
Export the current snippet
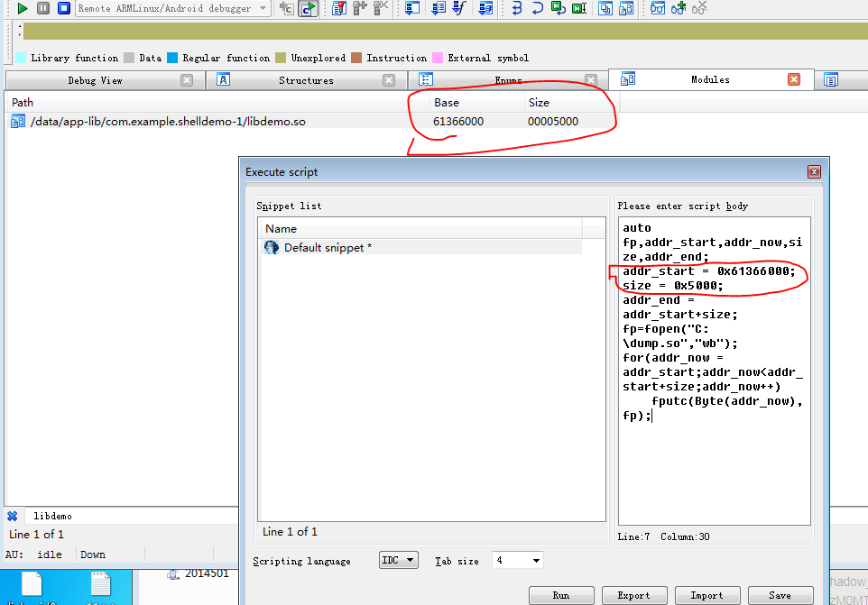click(x=634, y=595)
